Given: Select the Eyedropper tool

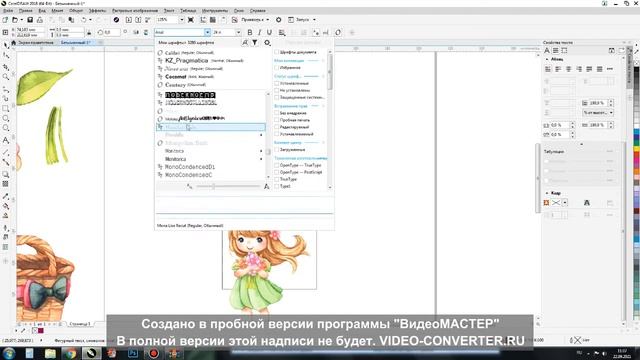Looking at the screenshot, I should [6, 196].
